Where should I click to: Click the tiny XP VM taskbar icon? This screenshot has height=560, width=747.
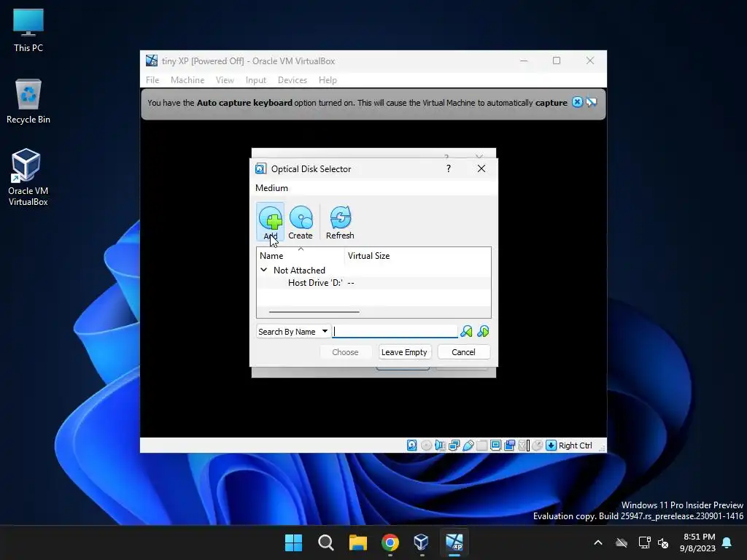click(x=454, y=542)
